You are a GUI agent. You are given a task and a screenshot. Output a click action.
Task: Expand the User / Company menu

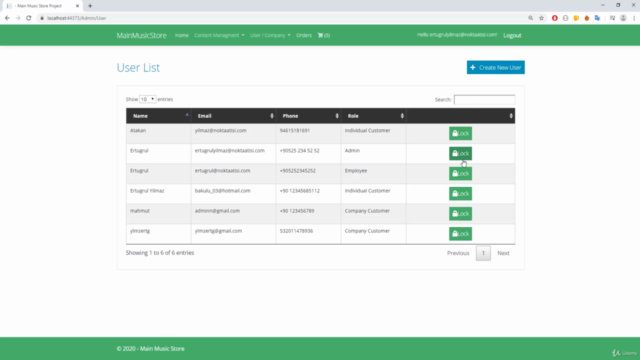pyautogui.click(x=270, y=35)
